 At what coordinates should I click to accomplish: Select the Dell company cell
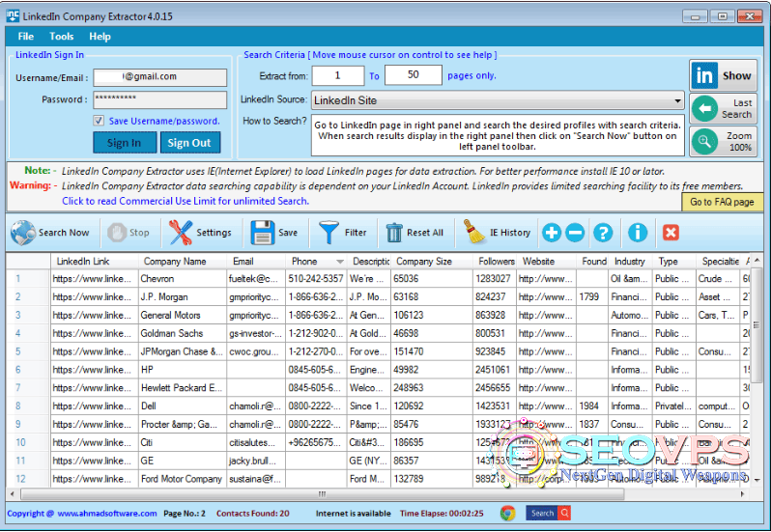183,406
